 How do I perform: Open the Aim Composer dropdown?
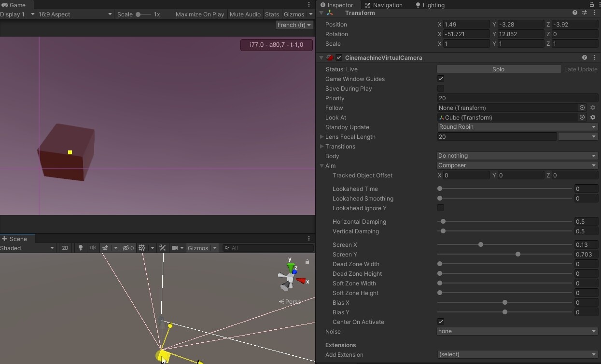[517, 165]
